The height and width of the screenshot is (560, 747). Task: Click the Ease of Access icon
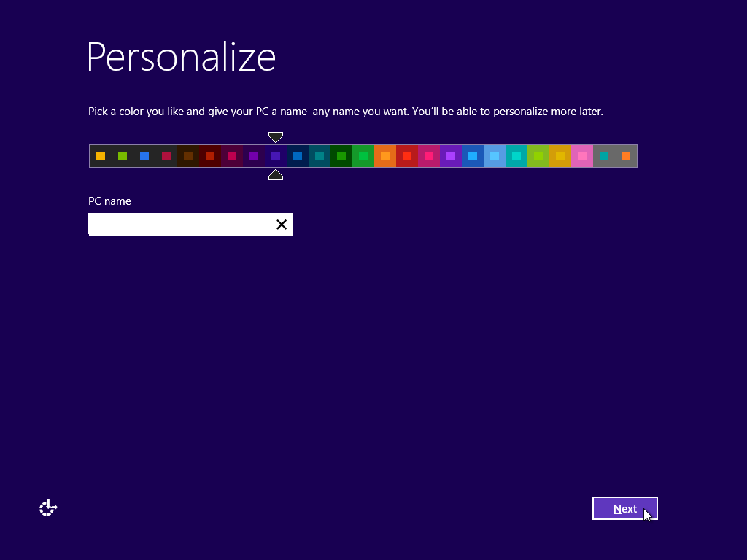[47, 507]
